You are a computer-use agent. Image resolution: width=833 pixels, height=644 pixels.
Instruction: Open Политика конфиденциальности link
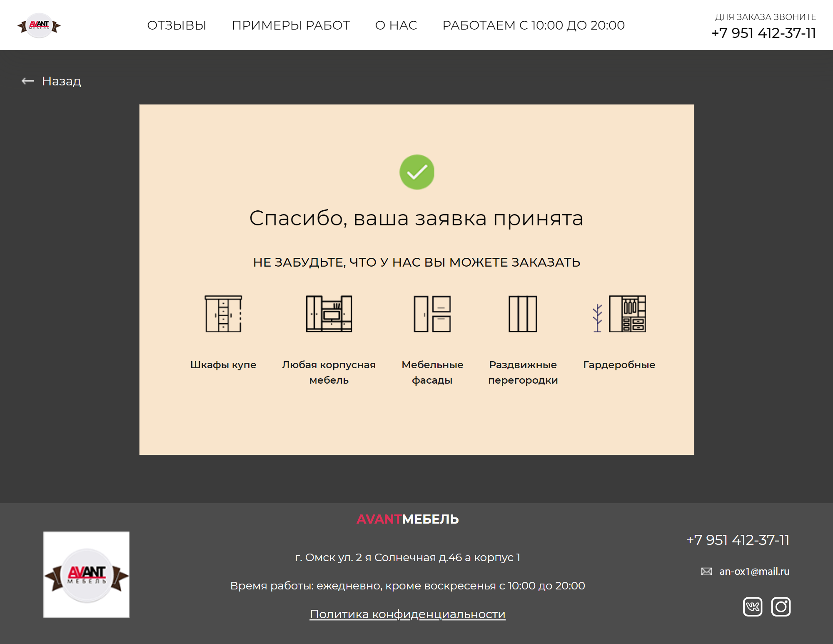point(407,614)
